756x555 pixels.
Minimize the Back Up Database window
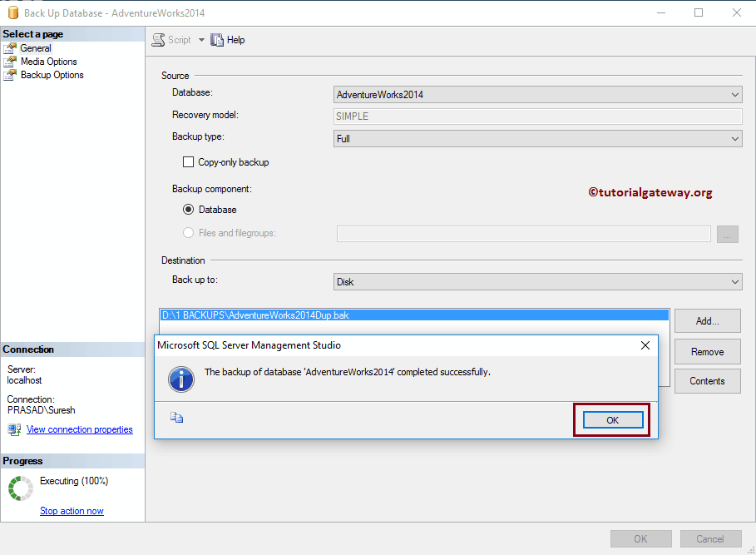click(x=661, y=13)
